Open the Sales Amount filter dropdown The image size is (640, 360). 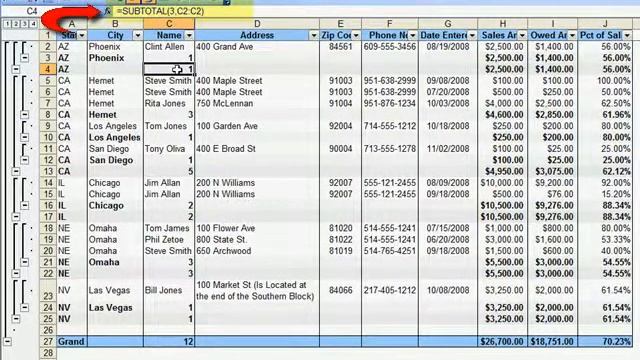[x=522, y=36]
